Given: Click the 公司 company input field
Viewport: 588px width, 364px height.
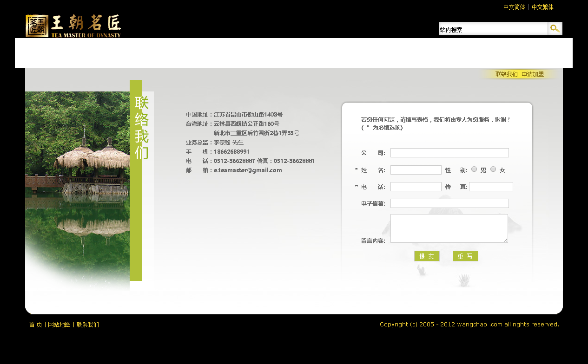Looking at the screenshot, I should point(449,153).
